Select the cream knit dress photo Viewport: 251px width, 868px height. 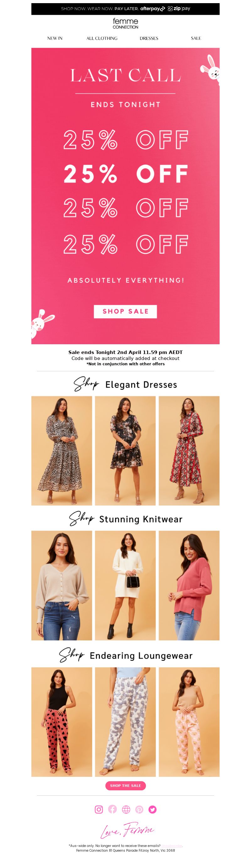125,585
